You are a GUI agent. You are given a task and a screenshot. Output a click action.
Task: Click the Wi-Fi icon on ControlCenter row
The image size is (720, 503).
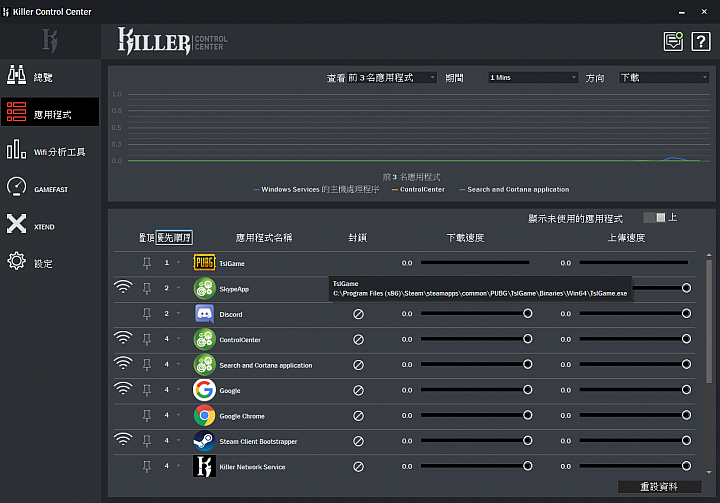123,338
